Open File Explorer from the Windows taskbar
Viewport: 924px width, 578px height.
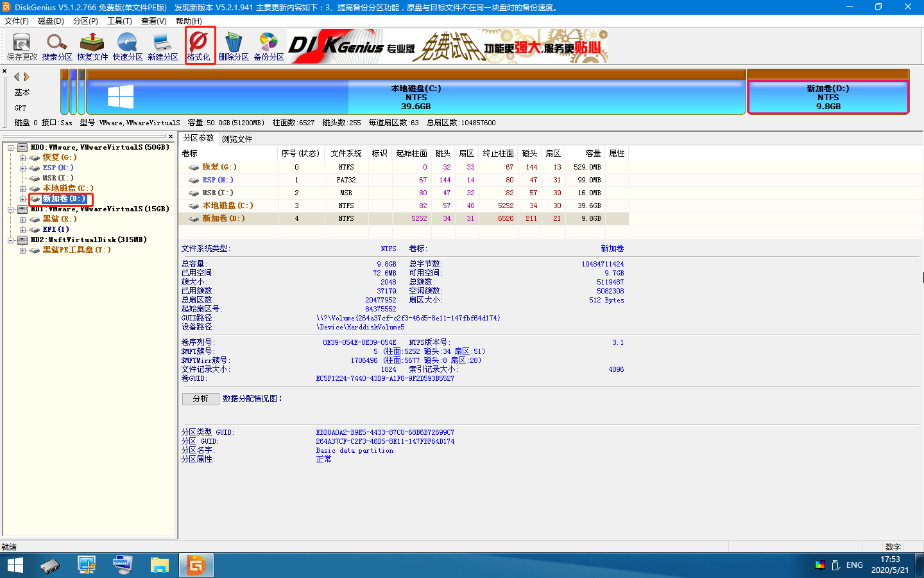point(159,565)
